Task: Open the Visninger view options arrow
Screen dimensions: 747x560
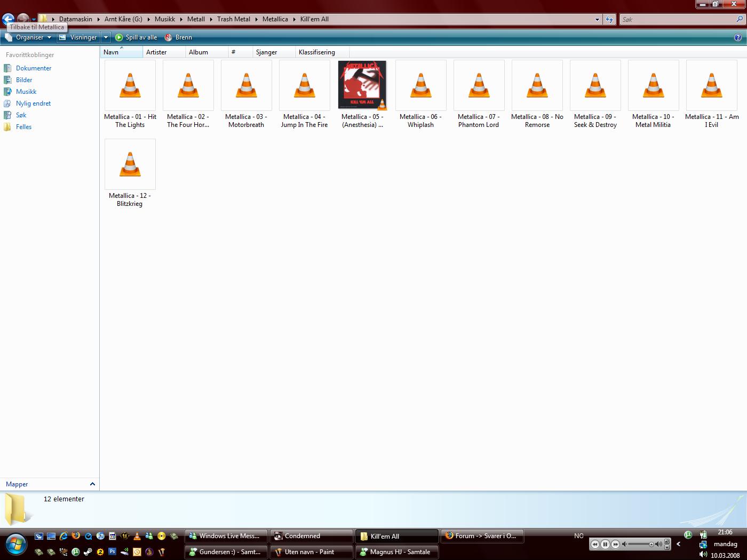Action: (x=106, y=37)
